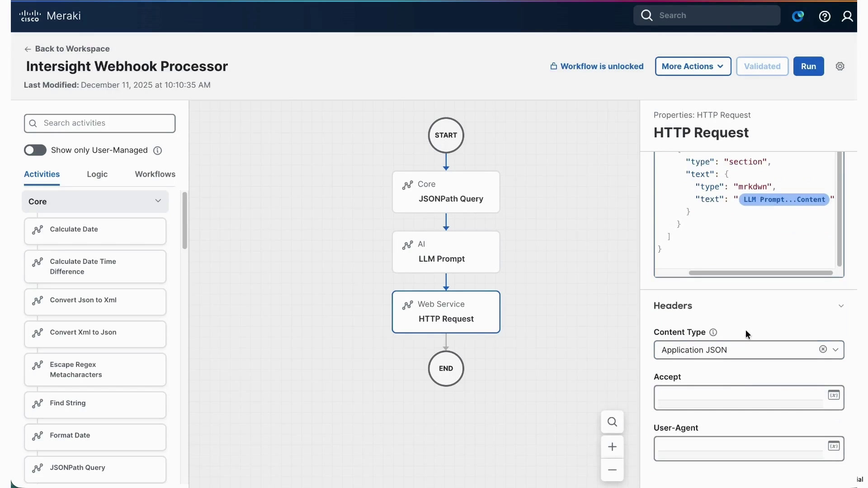The width and height of the screenshot is (868, 488).
Task: Go Back to Workspace
Action: (x=67, y=49)
